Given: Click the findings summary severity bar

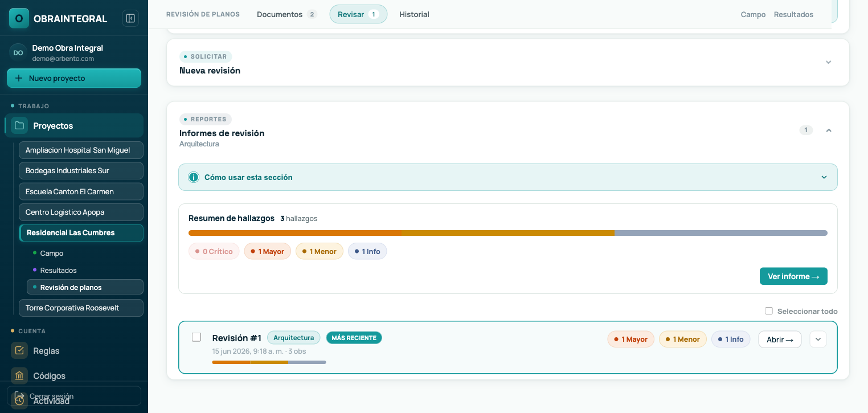Looking at the screenshot, I should click(x=508, y=233).
